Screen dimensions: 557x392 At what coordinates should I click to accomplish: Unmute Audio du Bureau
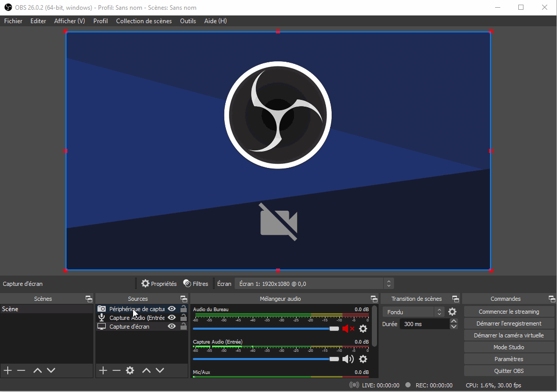coord(348,329)
